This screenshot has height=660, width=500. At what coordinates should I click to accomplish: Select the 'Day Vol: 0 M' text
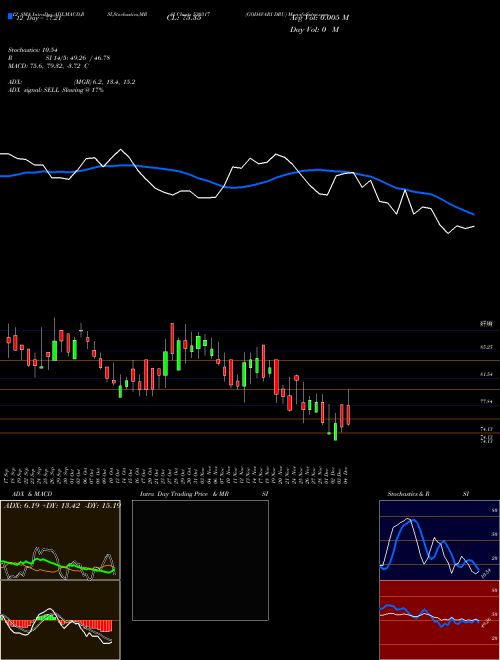[x=314, y=29]
